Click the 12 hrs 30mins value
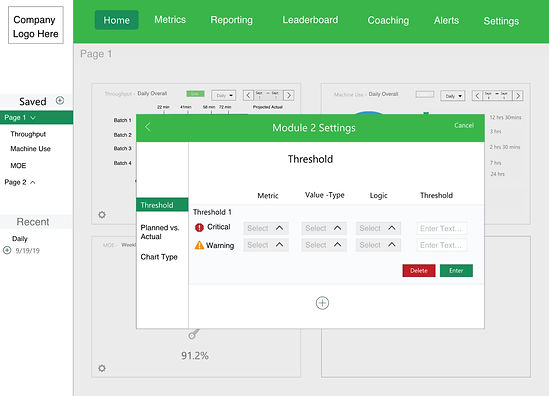 (x=505, y=117)
